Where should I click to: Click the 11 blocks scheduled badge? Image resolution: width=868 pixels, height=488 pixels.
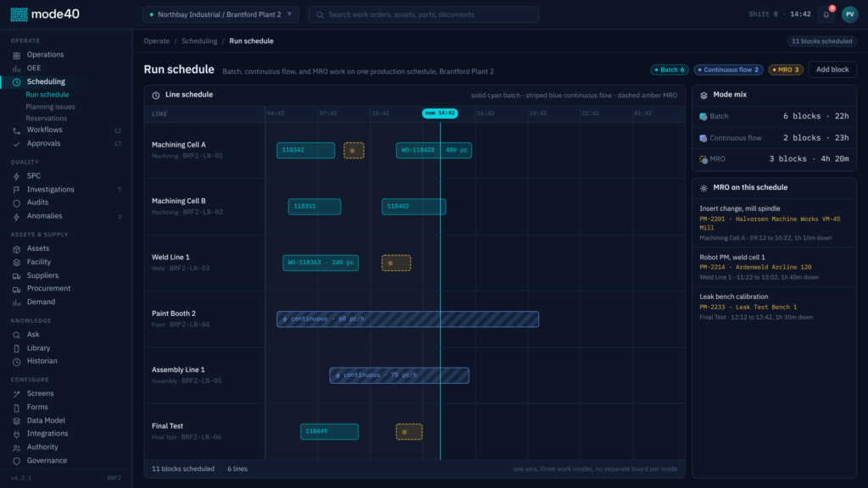[821, 42]
